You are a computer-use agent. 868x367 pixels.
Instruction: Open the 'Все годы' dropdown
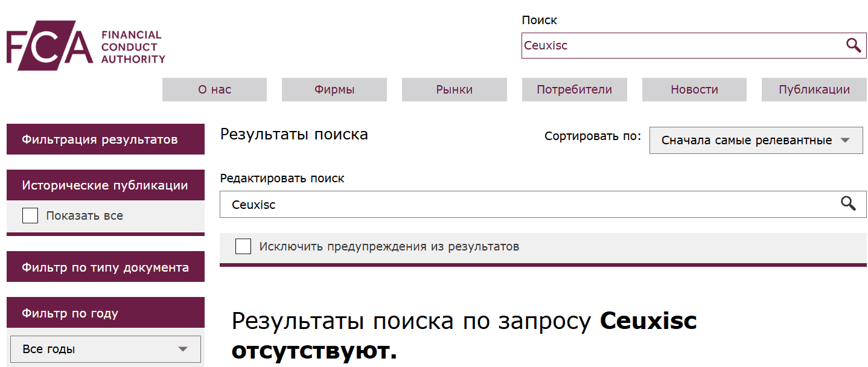[105, 349]
